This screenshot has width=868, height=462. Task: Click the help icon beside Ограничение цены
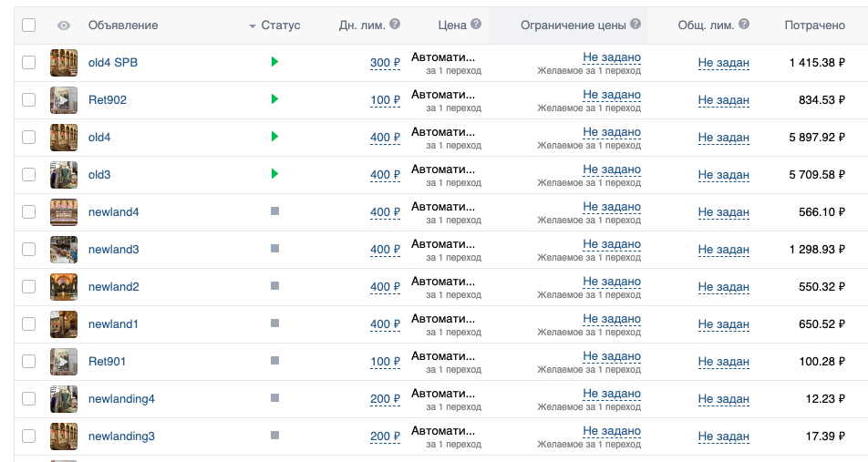(x=635, y=25)
